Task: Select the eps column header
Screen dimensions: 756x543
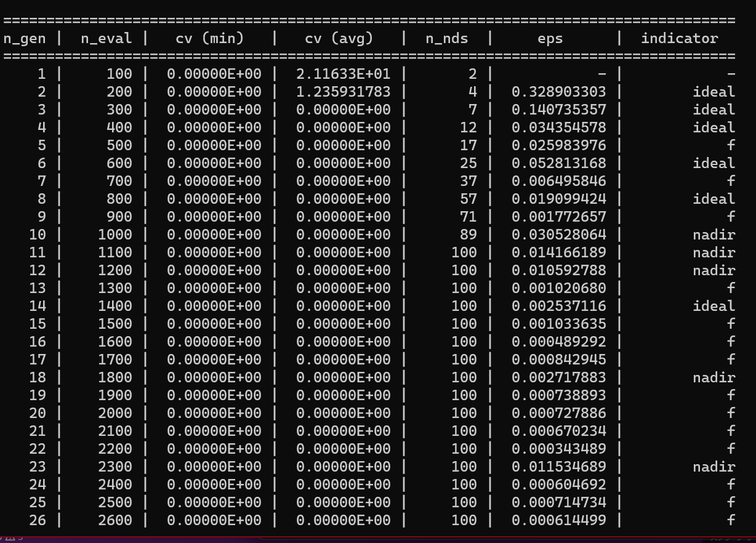Action: 550,39
